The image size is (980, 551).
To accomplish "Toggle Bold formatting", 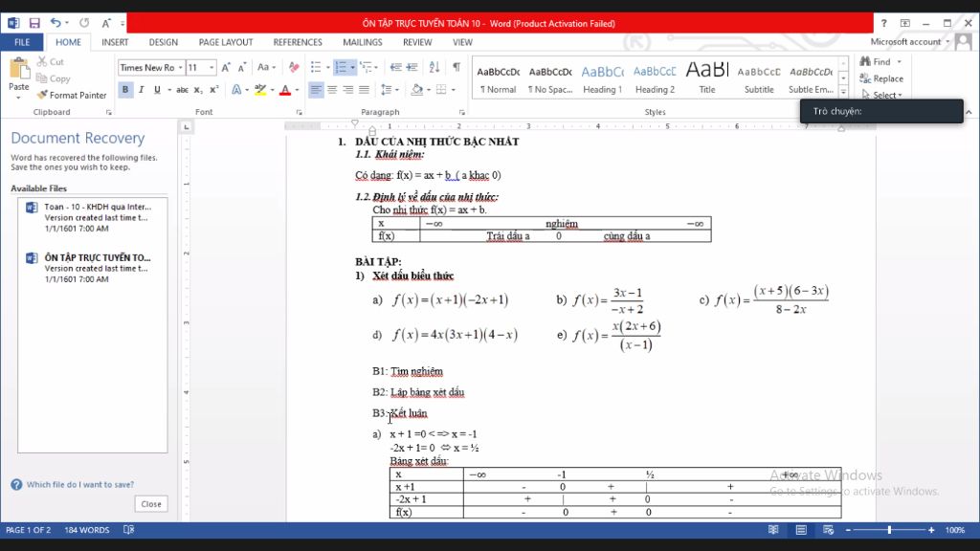I will tap(125, 90).
